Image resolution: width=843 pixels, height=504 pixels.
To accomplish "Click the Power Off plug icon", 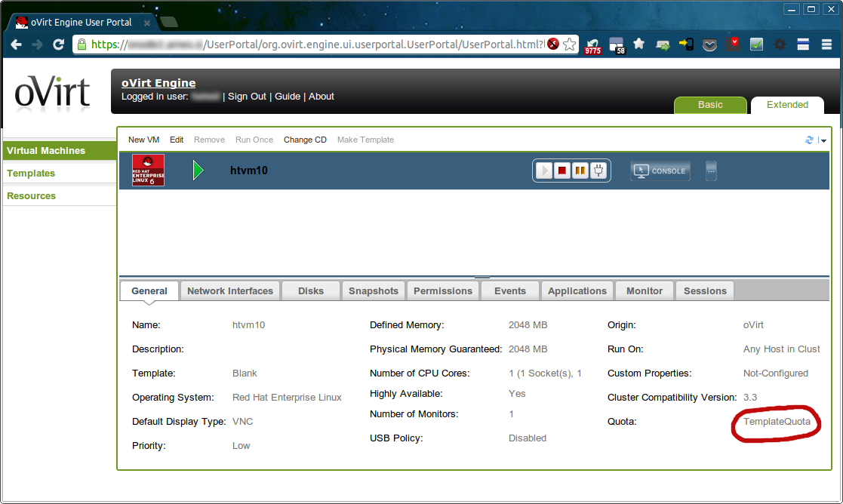I will tap(599, 171).
